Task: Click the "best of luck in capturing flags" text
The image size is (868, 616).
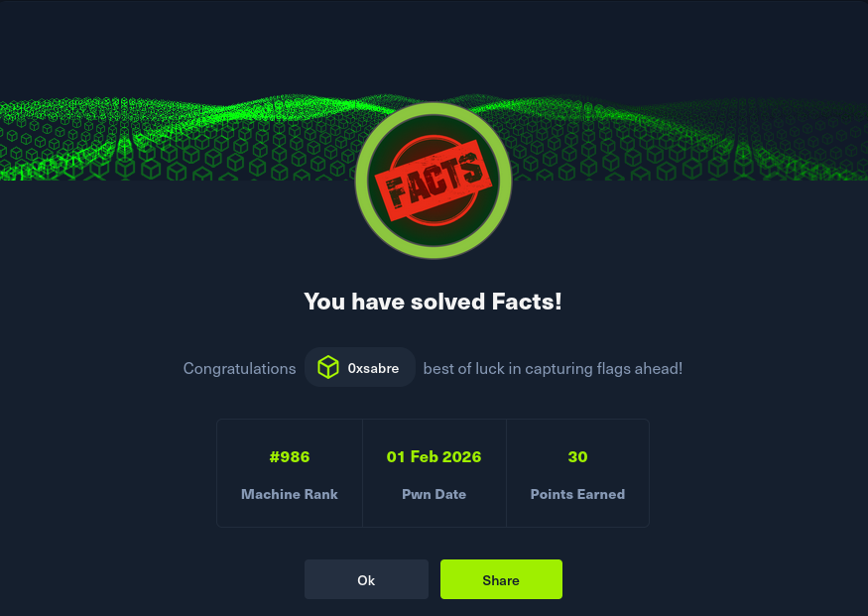Action: coord(553,368)
